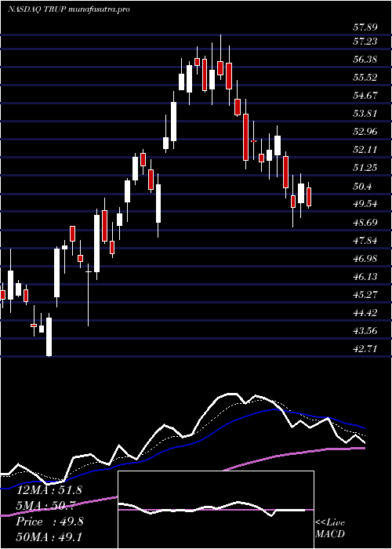The width and height of the screenshot is (392, 549).
Task: Select the 44.42 price level label
Action: [x=365, y=313]
